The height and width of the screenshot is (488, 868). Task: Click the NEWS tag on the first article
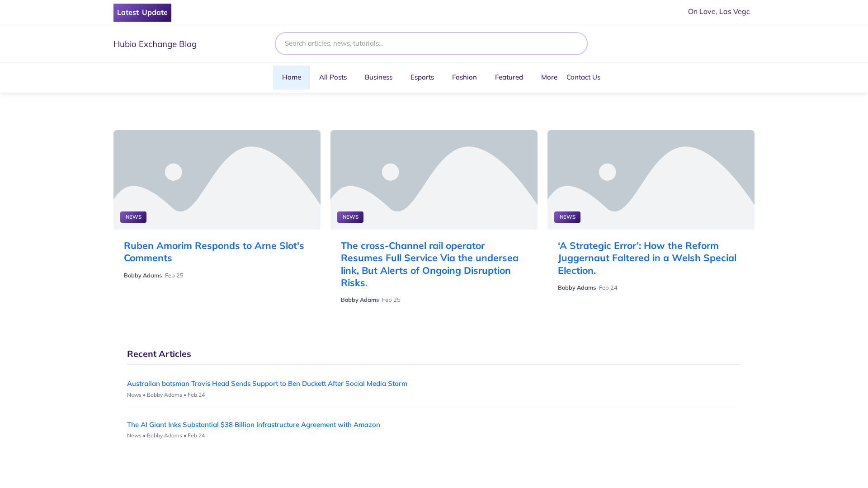click(x=133, y=217)
